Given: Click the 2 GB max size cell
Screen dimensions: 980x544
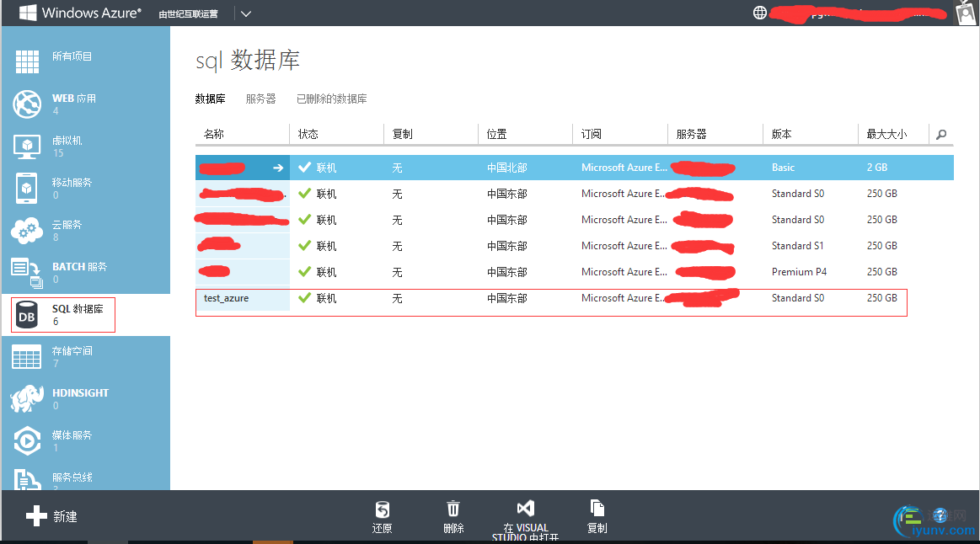Looking at the screenshot, I should point(877,168).
